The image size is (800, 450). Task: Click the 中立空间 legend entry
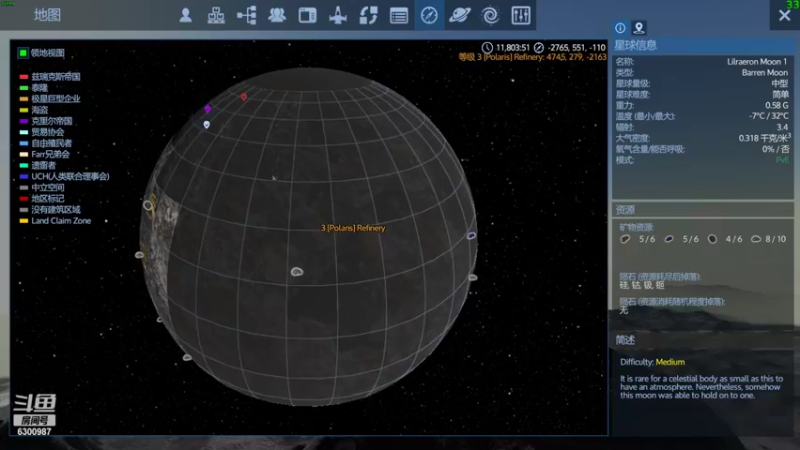click(47, 188)
